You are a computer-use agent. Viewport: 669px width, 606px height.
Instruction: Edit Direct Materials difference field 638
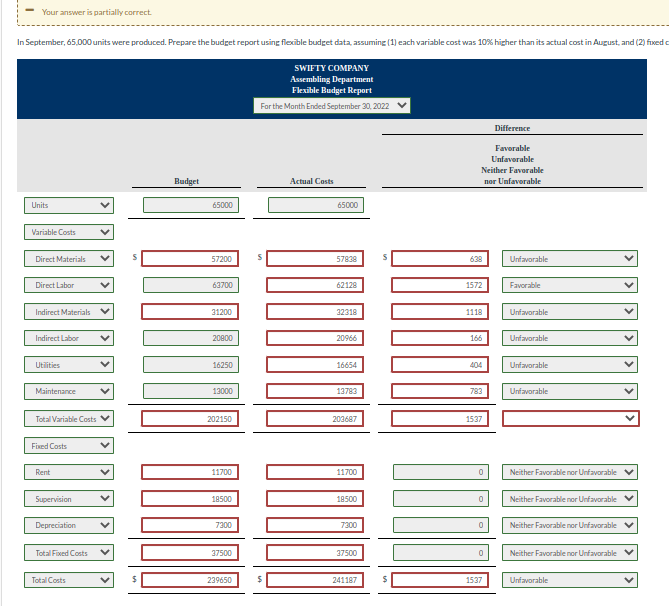(440, 259)
